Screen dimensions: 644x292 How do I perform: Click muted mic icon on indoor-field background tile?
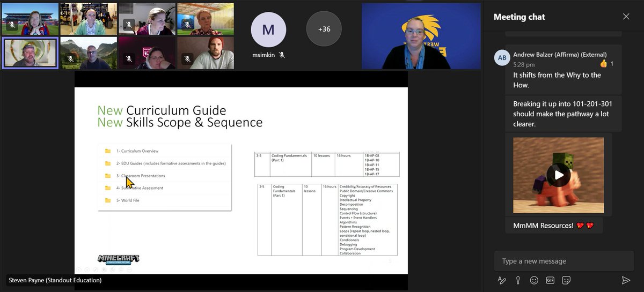[x=187, y=25]
